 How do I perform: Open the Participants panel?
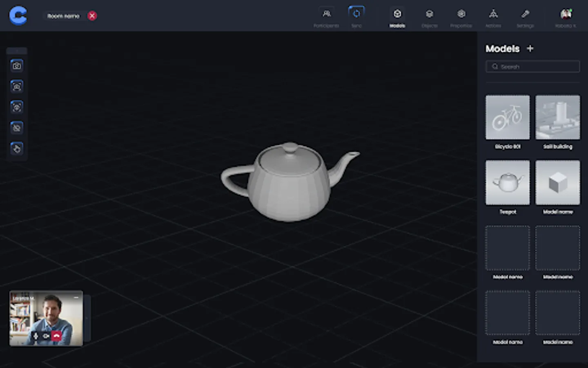point(326,18)
